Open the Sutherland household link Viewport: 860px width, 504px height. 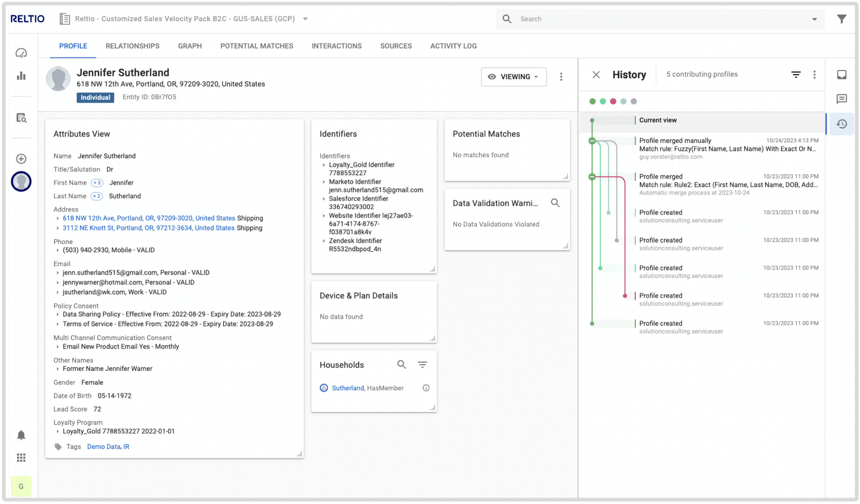[348, 388]
